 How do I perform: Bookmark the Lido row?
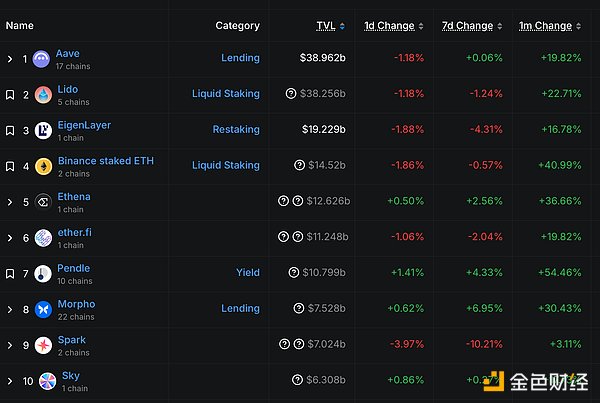click(10, 95)
